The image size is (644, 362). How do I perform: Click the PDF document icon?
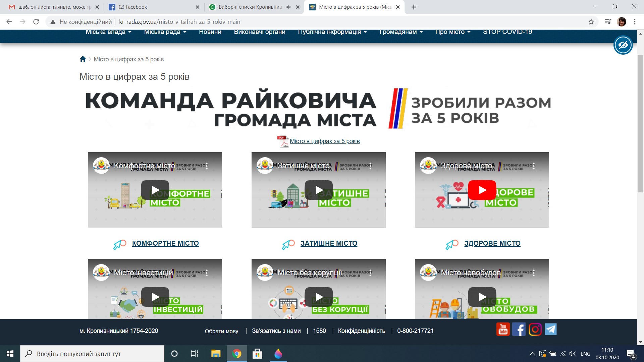click(x=282, y=141)
